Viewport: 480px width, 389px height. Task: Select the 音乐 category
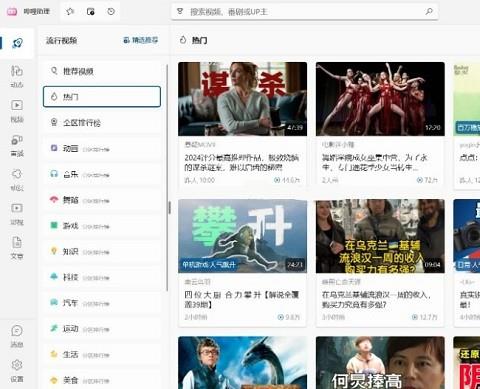(102, 174)
